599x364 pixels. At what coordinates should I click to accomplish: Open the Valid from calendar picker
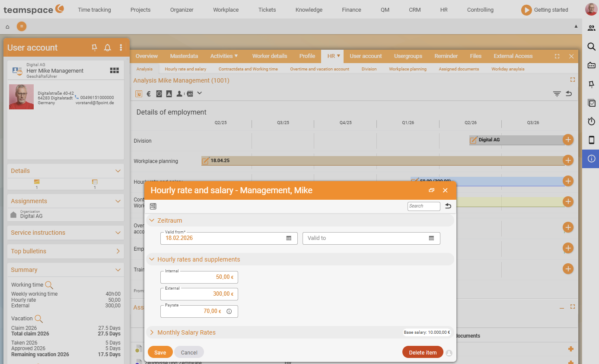(289, 238)
